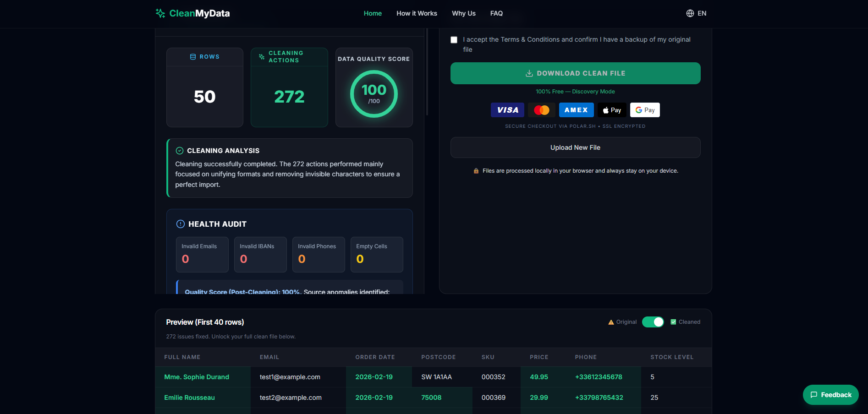Click the Cleaning Actions sparkle icon
Image resolution: width=868 pixels, height=414 pixels.
(262, 57)
